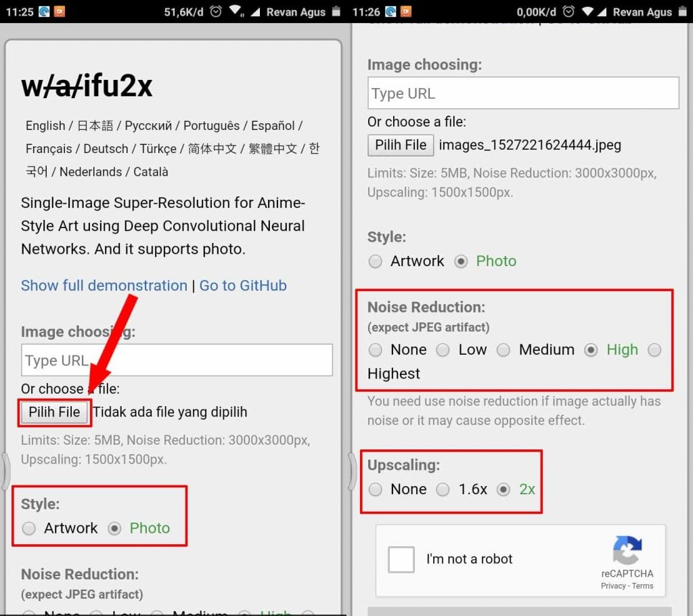Open the Show full demonstration link
Screen dimensions: 693x616
click(104, 286)
